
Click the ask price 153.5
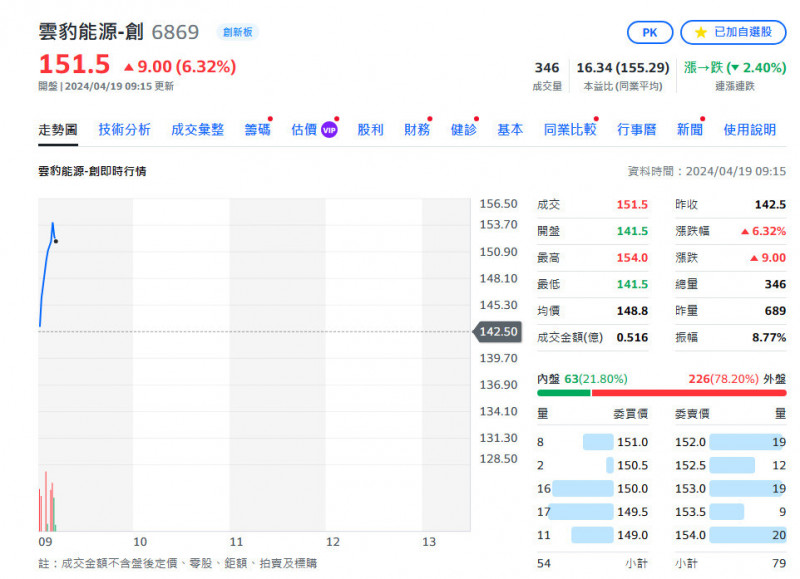pyautogui.click(x=690, y=512)
